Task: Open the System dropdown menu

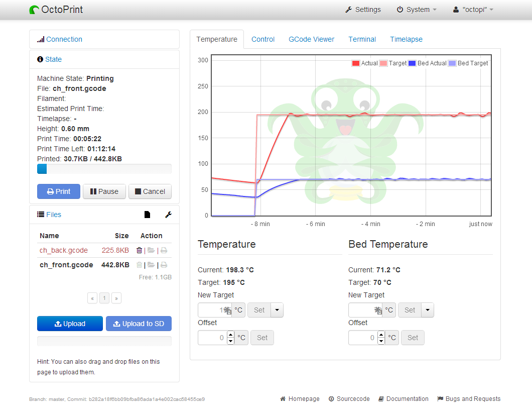Action: pyautogui.click(x=417, y=10)
